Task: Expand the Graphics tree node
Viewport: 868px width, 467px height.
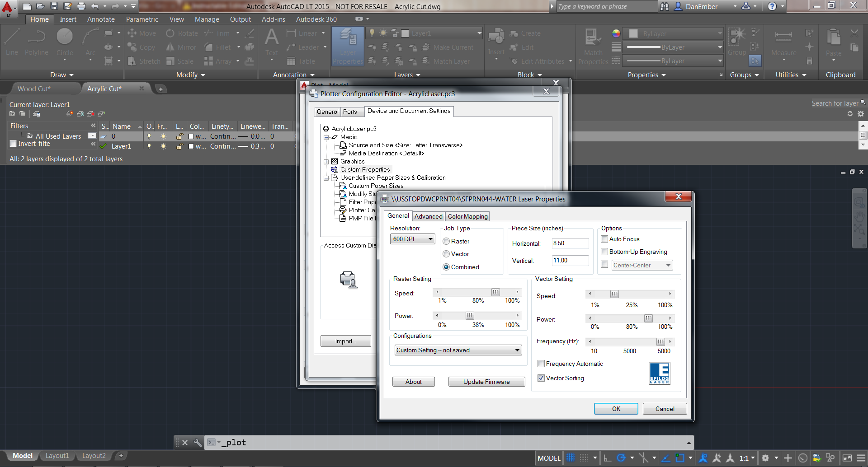Action: pos(326,161)
